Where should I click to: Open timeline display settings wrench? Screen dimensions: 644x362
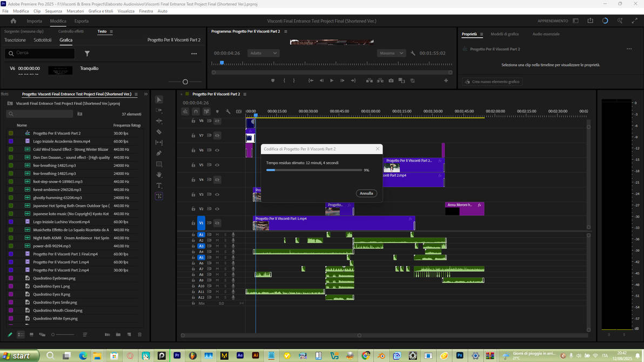click(x=228, y=111)
